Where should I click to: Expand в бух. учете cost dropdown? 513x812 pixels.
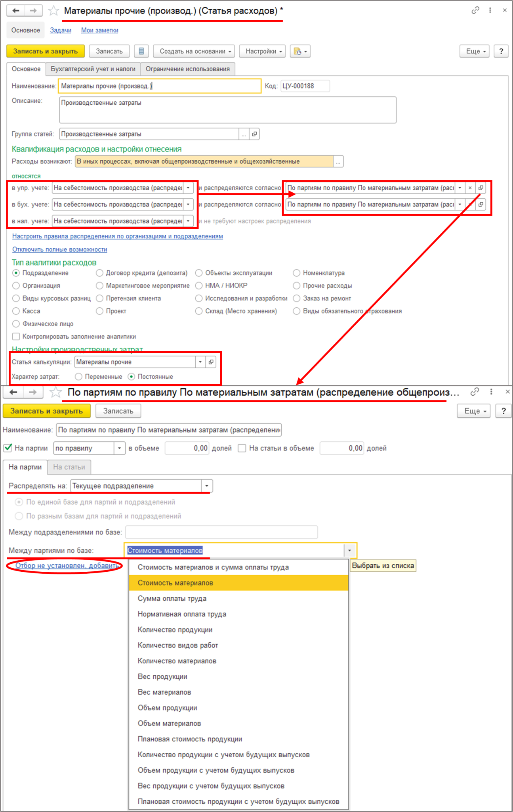tap(188, 205)
